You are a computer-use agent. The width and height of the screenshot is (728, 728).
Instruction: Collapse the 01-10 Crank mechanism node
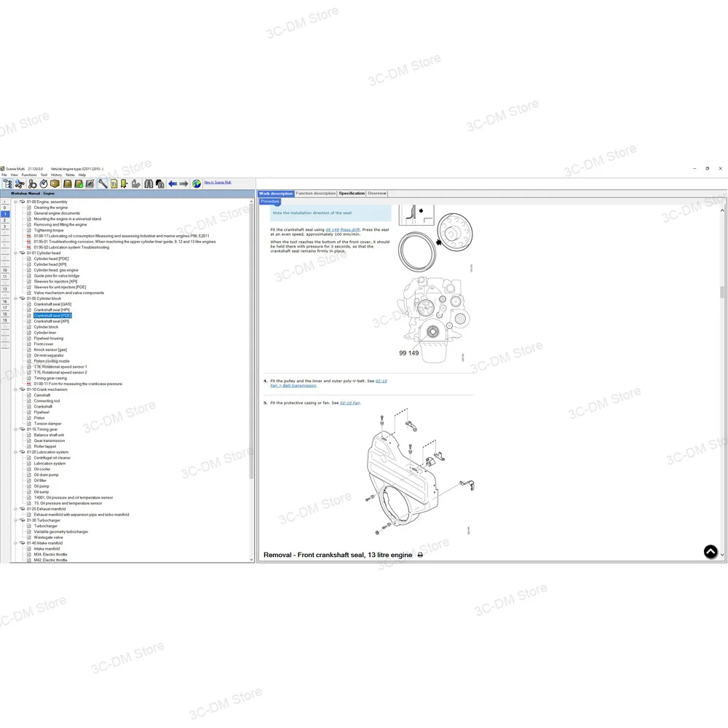[15, 389]
